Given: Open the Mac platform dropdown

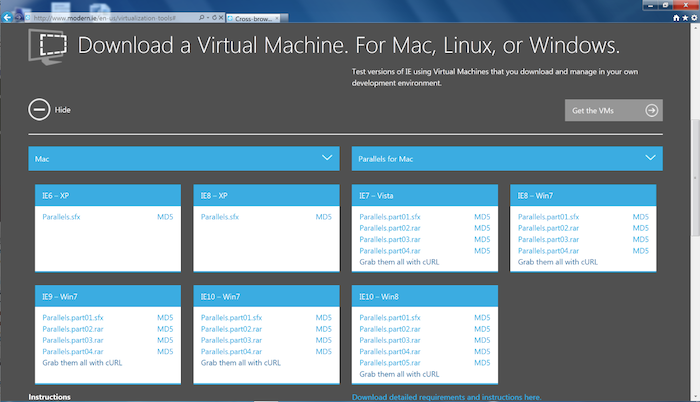Looking at the screenshot, I should (184, 159).
